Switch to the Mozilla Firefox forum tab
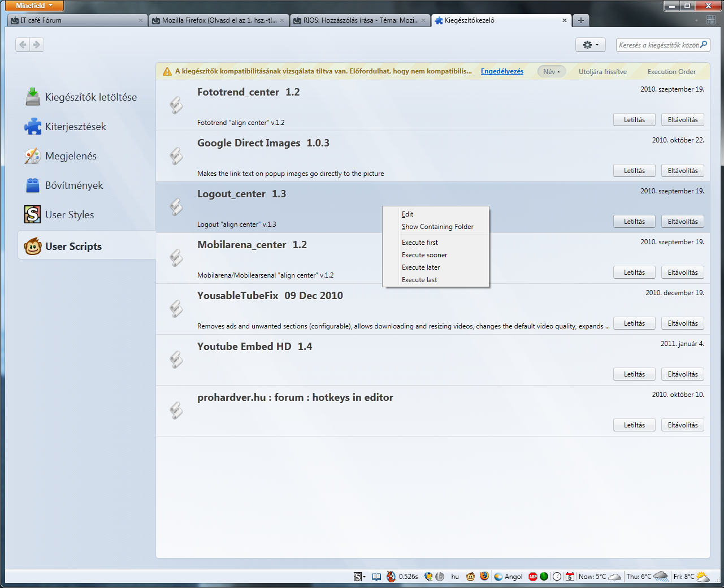This screenshot has width=724, height=588. coord(219,20)
